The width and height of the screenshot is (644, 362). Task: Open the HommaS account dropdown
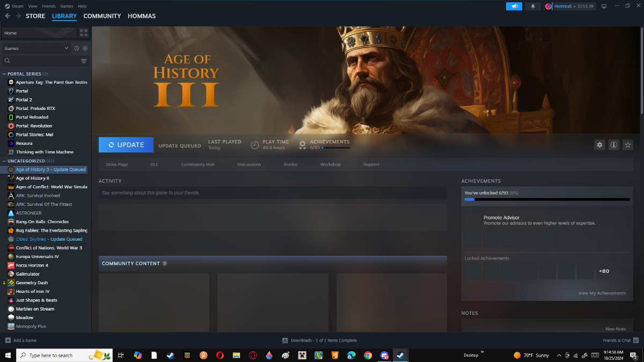coord(570,6)
